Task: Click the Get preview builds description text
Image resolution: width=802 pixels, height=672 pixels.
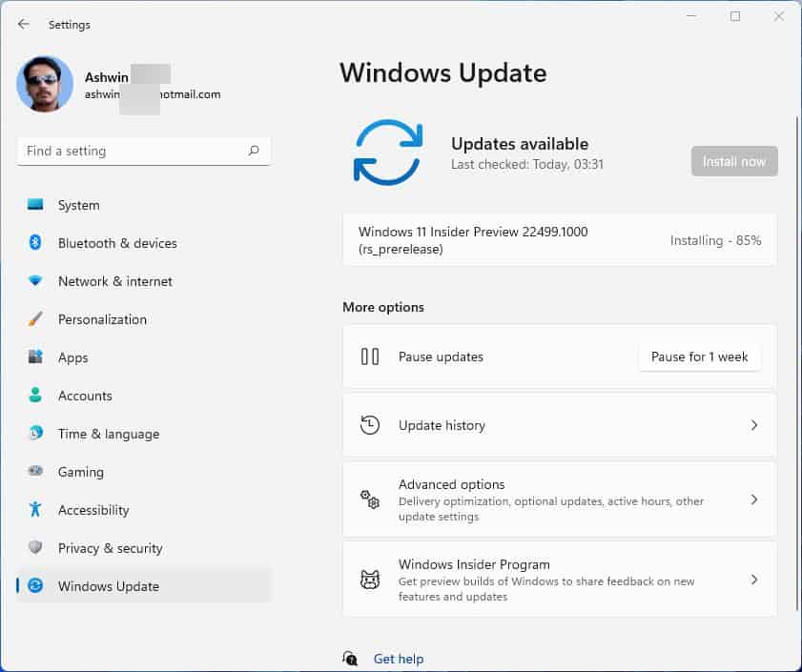Action: tap(546, 589)
